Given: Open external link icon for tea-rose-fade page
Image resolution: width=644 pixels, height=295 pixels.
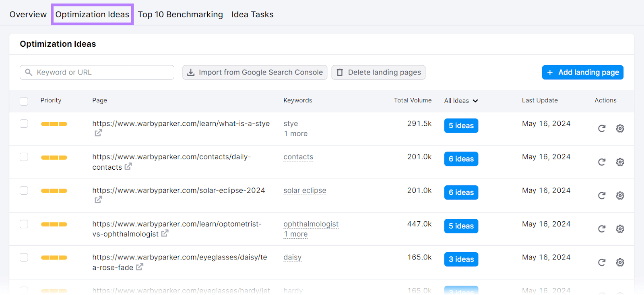Looking at the screenshot, I should tap(139, 267).
